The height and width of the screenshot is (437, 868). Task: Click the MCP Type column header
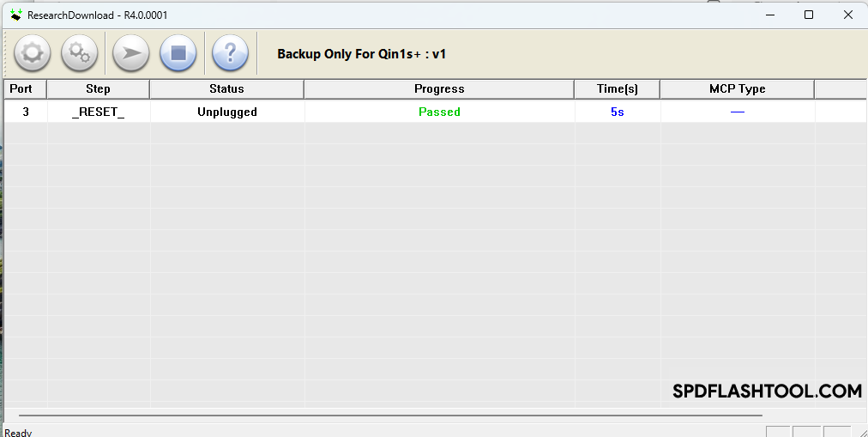pyautogui.click(x=737, y=88)
